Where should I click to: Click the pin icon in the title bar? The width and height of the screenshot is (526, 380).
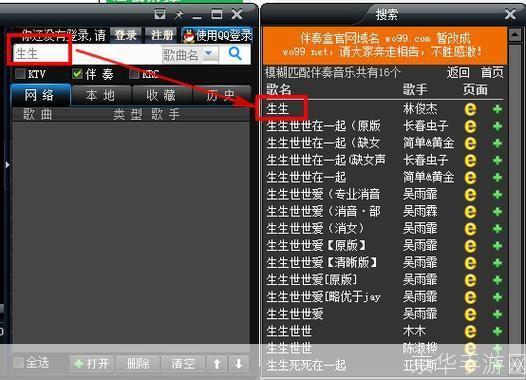coord(179,14)
